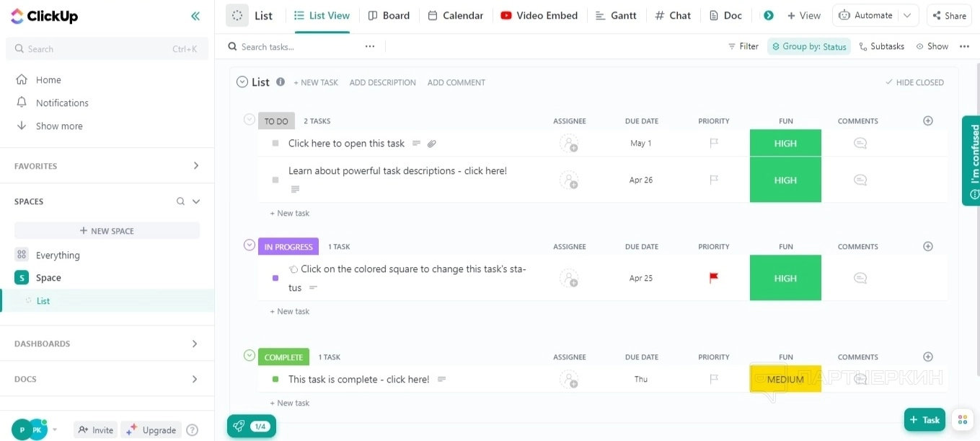
Task: Set priority flag for 'Click here to open this task'
Action: [x=714, y=143]
